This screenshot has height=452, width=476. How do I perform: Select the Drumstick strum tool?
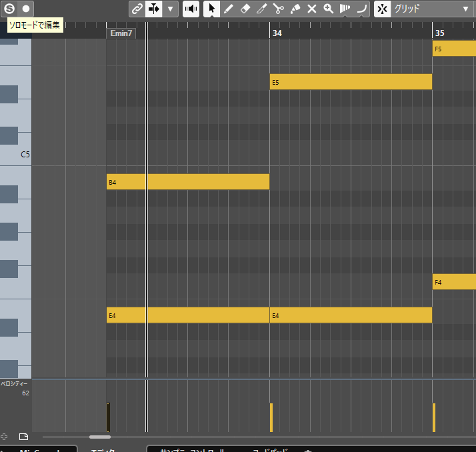[345, 9]
